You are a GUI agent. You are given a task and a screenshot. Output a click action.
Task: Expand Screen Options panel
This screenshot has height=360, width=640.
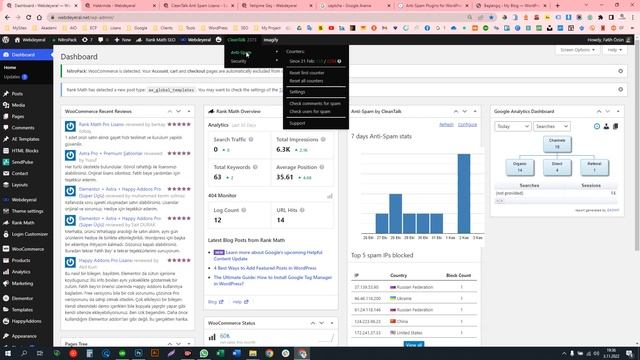point(577,50)
